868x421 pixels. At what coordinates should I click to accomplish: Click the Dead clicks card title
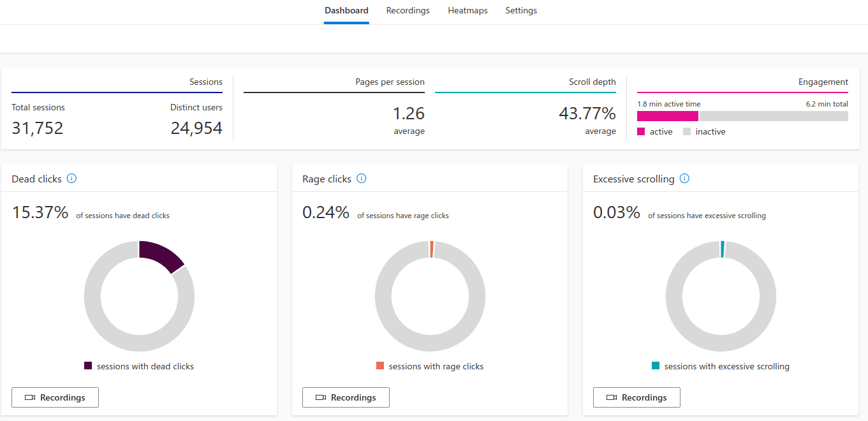(x=37, y=179)
